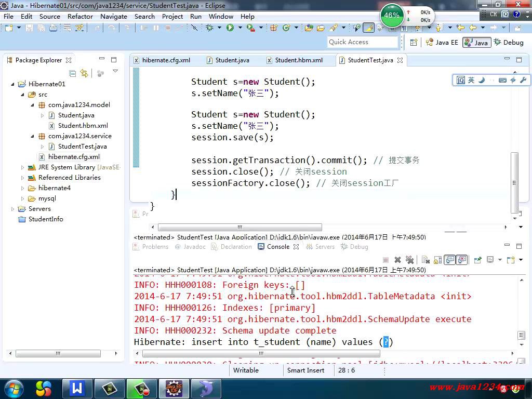This screenshot has height=399, width=532.
Task: Switch to the Student.java editor tab
Action: pos(228,60)
